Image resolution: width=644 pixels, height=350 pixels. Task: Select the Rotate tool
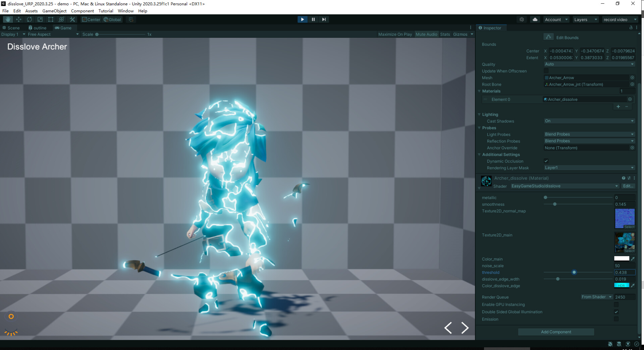30,19
